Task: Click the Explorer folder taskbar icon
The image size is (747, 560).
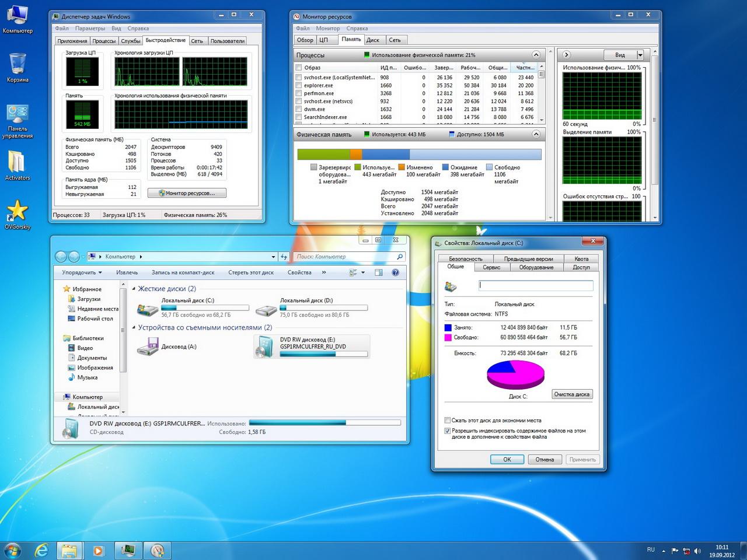Action: [69, 549]
